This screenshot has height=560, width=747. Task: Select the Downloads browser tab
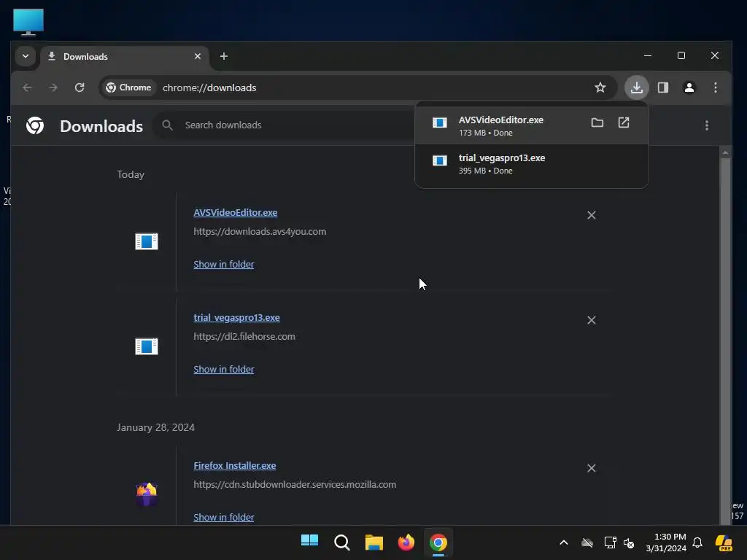(x=125, y=57)
